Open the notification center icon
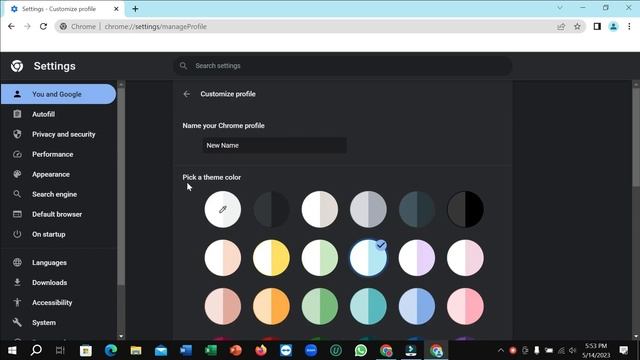Viewport: 640px width, 360px height. [624, 350]
